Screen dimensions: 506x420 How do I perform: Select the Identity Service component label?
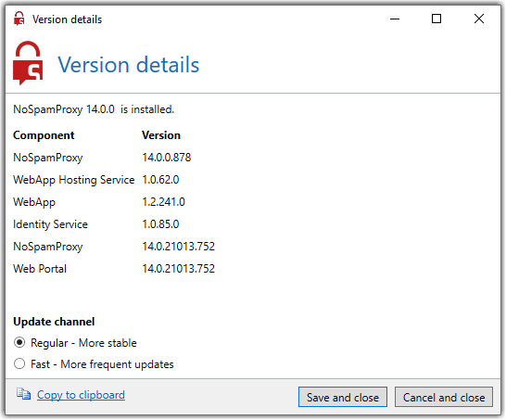pos(50,224)
